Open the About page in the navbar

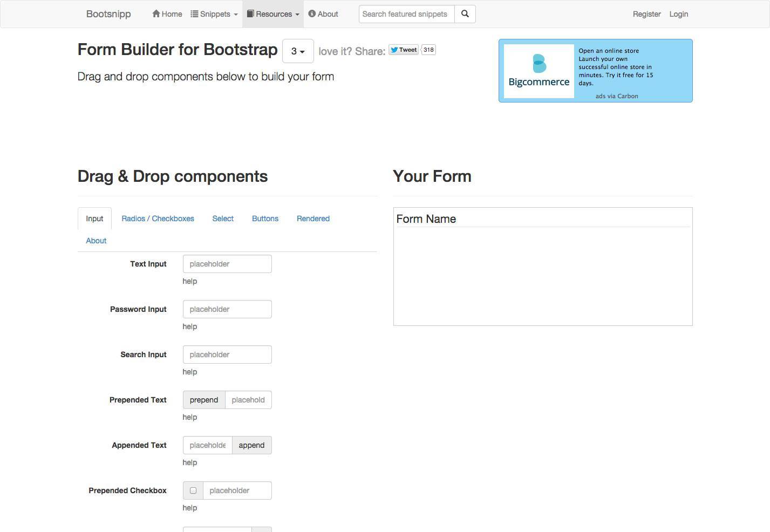point(323,14)
